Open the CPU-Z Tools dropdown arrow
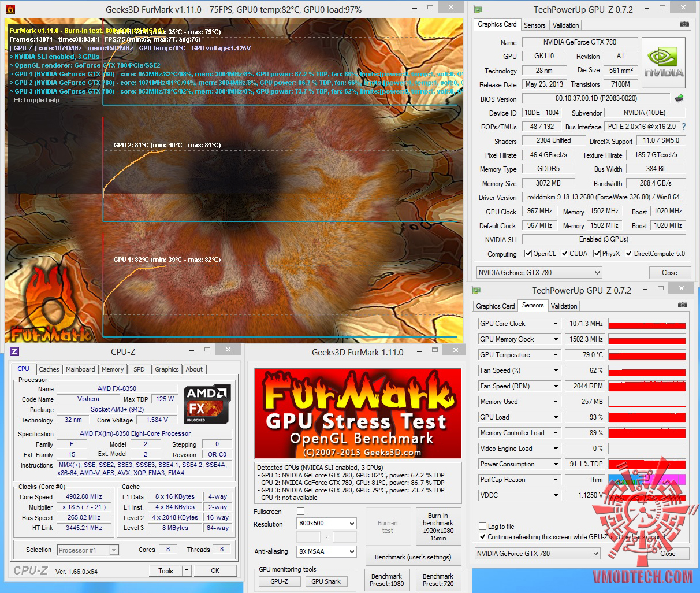700x593 pixels. (x=187, y=570)
